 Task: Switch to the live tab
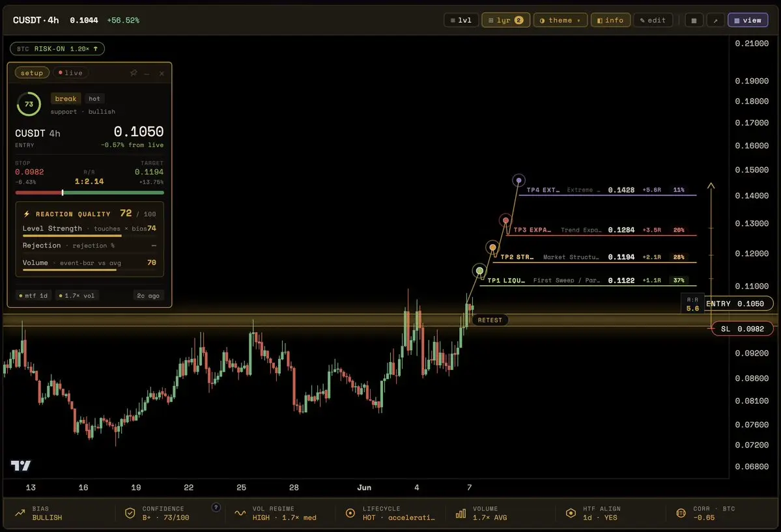pyautogui.click(x=70, y=73)
